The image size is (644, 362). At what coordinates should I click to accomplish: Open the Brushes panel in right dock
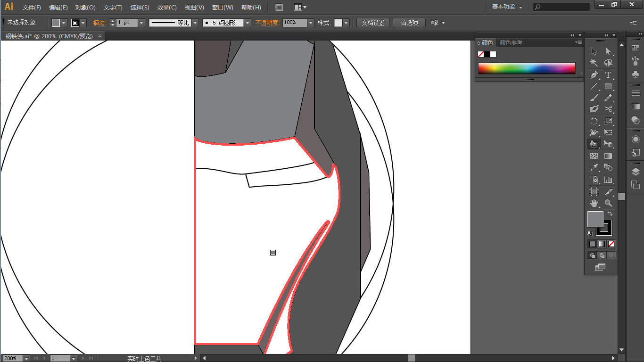tap(636, 61)
